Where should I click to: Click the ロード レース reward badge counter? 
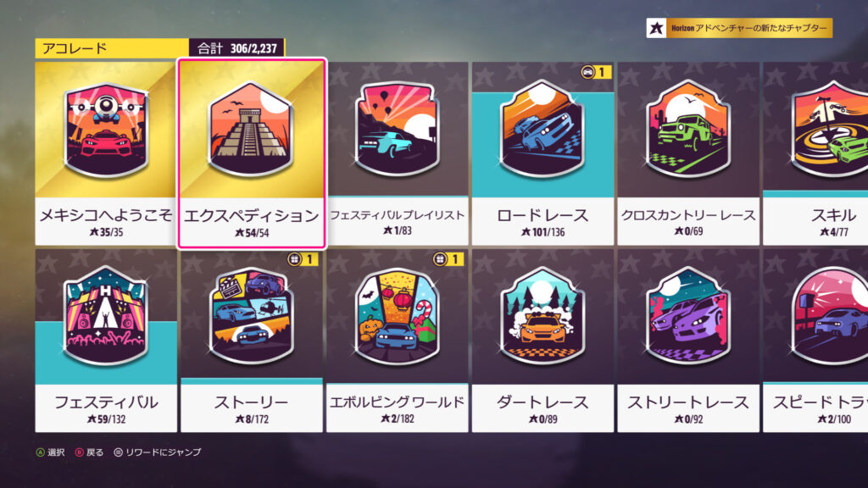[x=596, y=72]
